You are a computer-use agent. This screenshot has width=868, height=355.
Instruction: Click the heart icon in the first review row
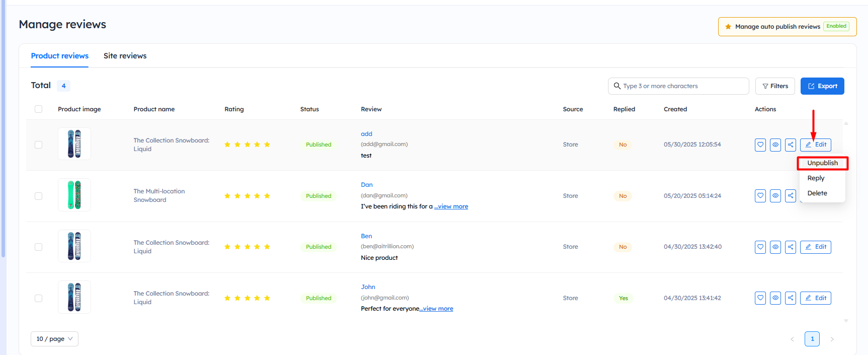tap(760, 145)
